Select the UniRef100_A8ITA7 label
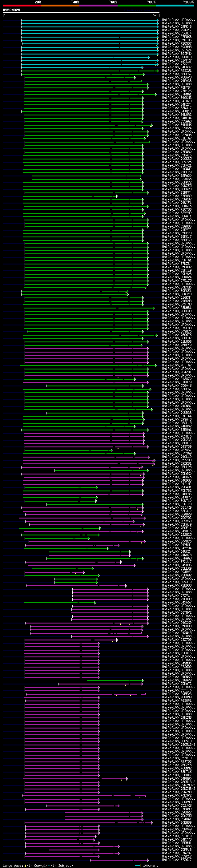The height and width of the screenshot is (868, 197). click(177, 365)
